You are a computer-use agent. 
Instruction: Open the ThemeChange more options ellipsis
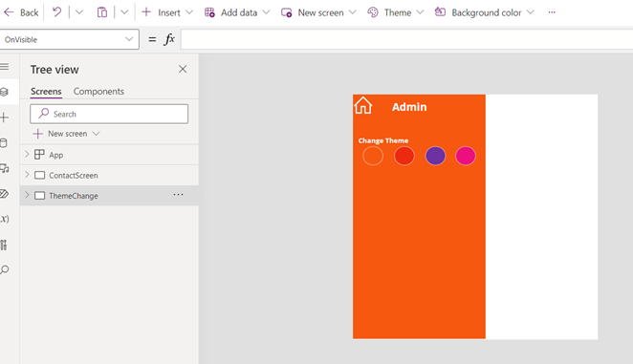click(178, 195)
